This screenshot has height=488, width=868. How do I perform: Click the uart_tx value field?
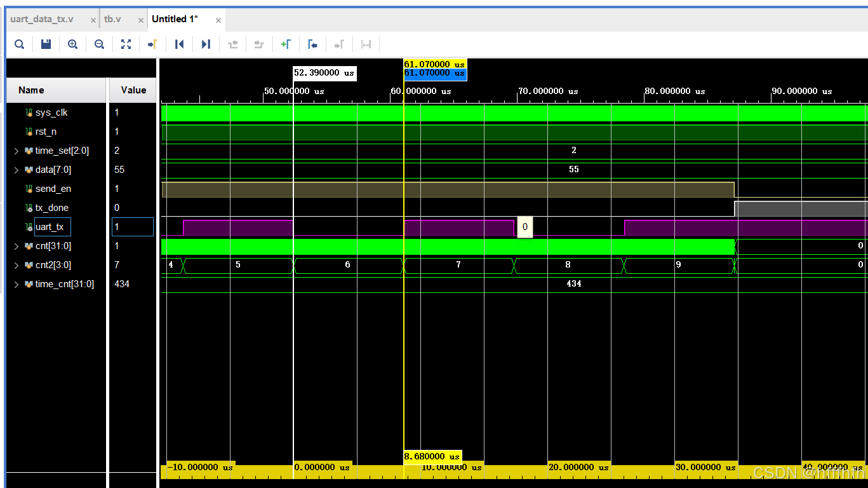pyautogui.click(x=133, y=227)
